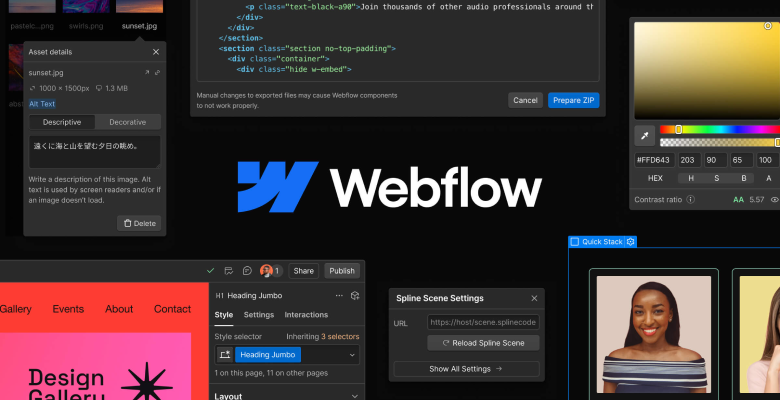Copy sunset.jpg asset link icon
Viewport: 780px width, 400px height.
157,73
